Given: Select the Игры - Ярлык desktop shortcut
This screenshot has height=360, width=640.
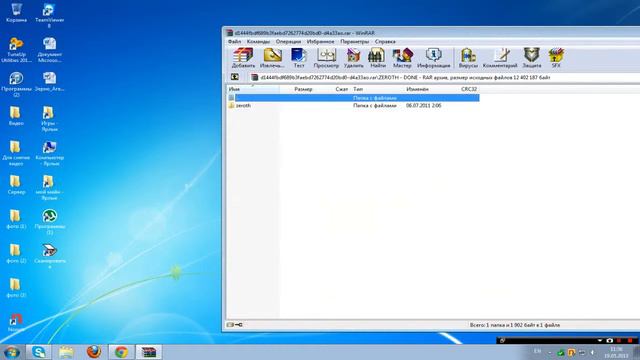Looking at the screenshot, I should pyautogui.click(x=49, y=119).
